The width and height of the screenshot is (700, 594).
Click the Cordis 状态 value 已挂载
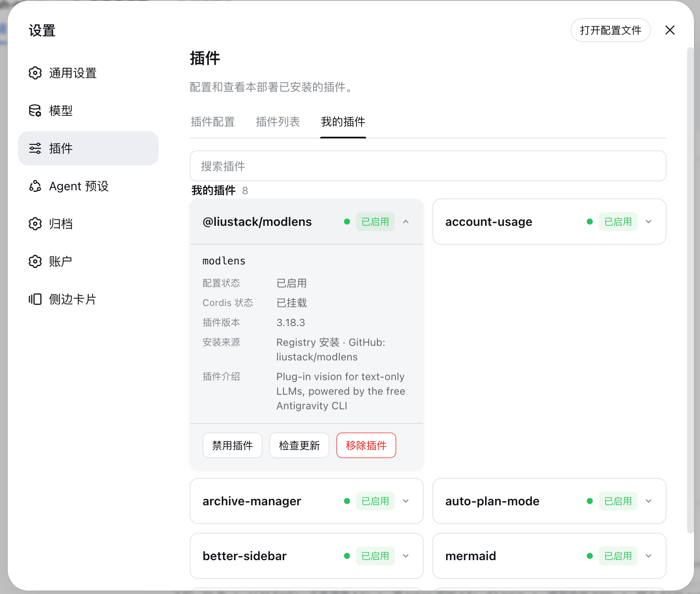pyautogui.click(x=292, y=303)
